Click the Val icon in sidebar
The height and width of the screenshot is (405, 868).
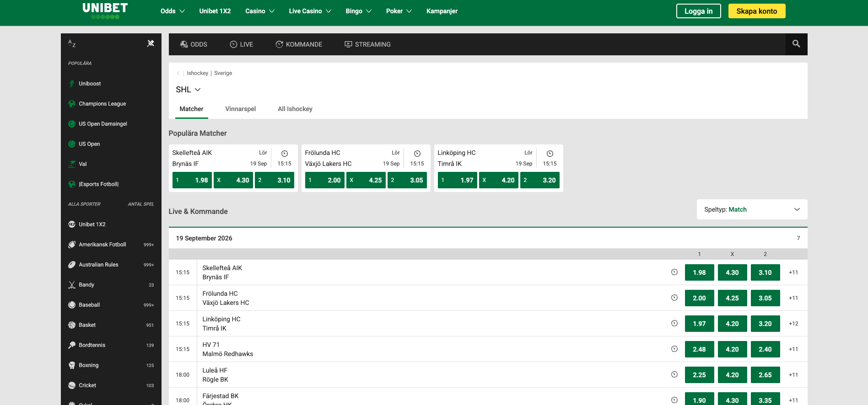pos(72,164)
